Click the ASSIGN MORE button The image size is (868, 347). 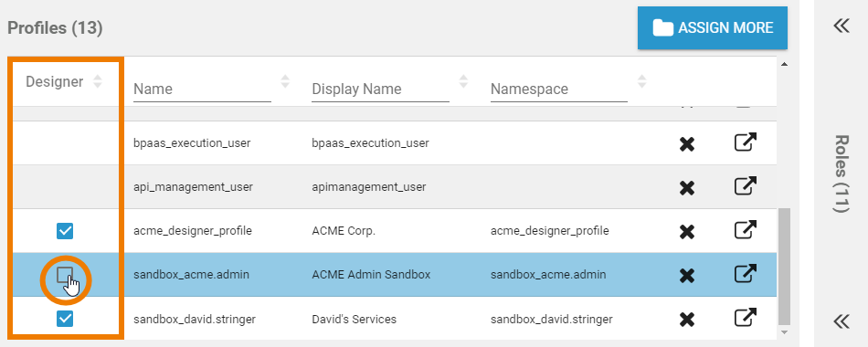[x=713, y=27]
